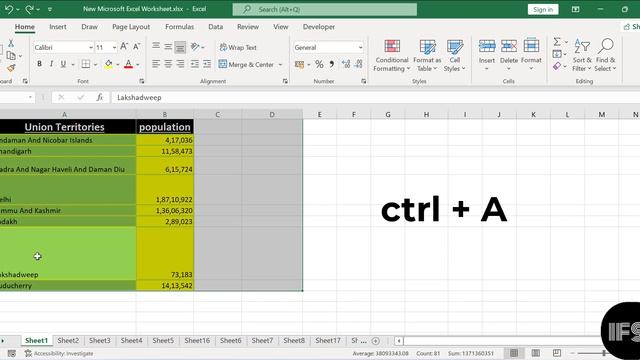
Task: Open Format cells menu
Action: (531, 55)
